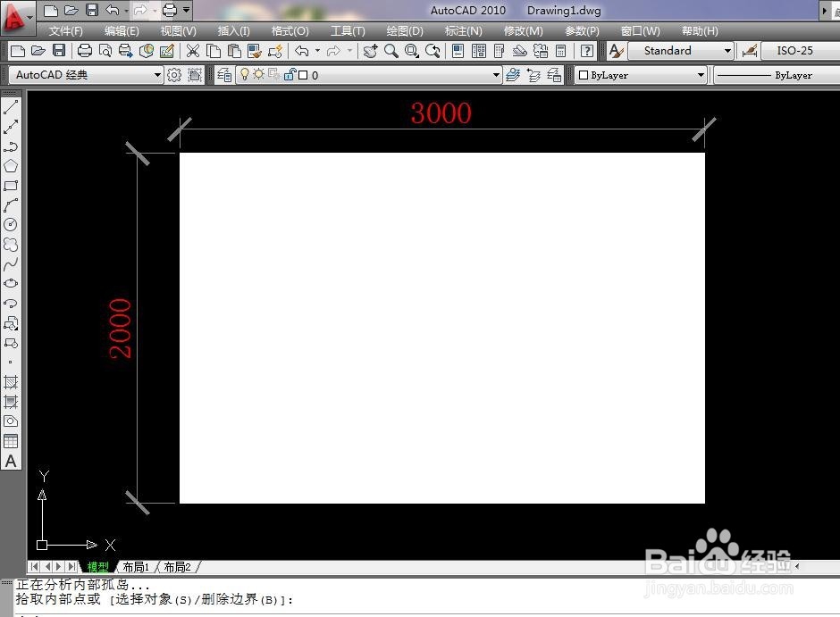
Task: Select the Circle tool
Action: point(11,225)
